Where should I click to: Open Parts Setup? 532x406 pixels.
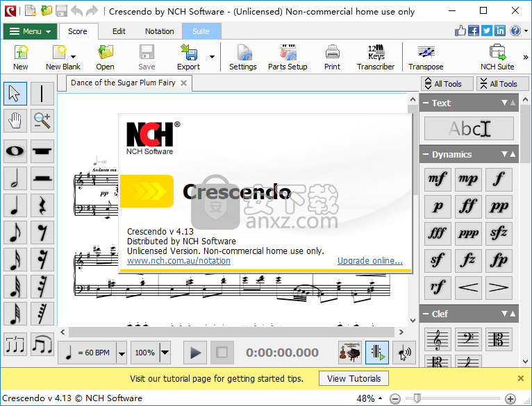(288, 58)
